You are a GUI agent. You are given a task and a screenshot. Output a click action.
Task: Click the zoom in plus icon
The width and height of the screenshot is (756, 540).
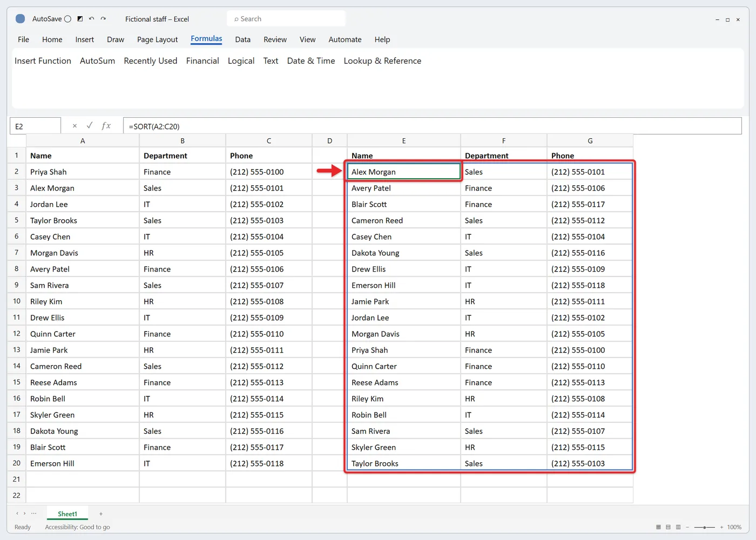click(x=721, y=527)
